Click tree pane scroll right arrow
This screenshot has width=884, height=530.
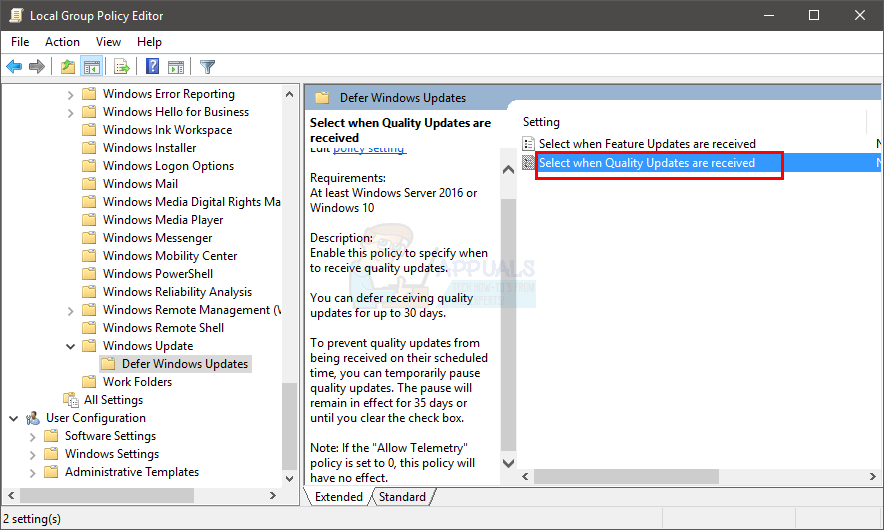click(x=273, y=496)
